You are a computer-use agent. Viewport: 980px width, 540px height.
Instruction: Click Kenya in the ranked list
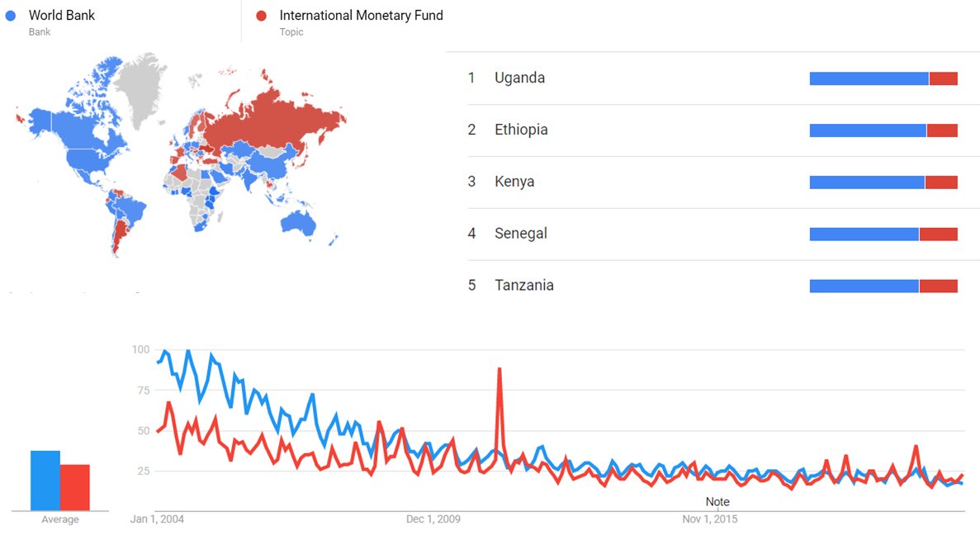(x=514, y=182)
